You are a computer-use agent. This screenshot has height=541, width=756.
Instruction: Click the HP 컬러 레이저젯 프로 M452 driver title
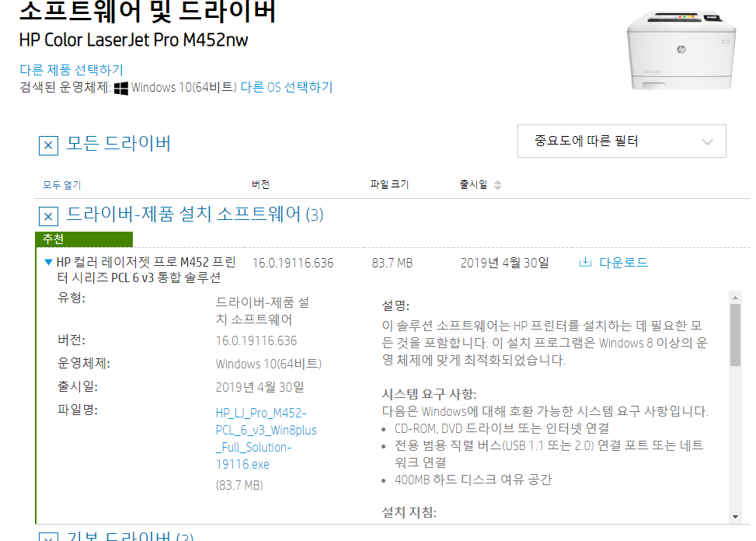[146, 270]
